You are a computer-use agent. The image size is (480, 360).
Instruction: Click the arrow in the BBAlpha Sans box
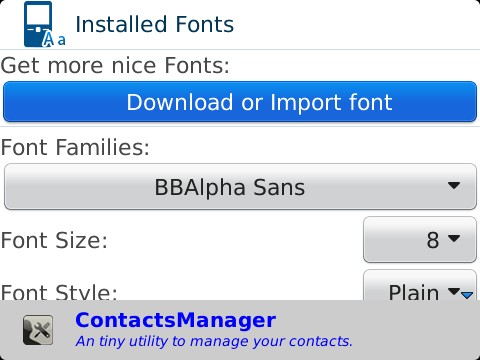(x=454, y=185)
